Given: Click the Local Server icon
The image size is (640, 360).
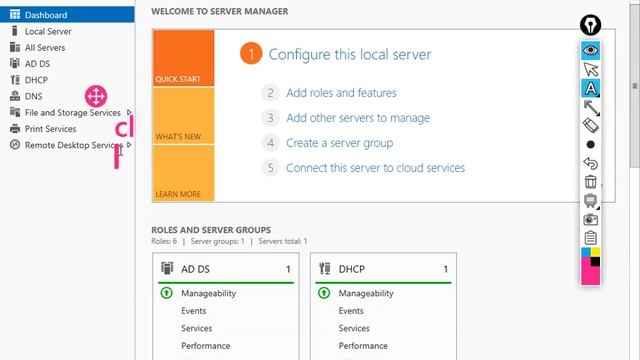Looking at the screenshot, I should click(15, 31).
